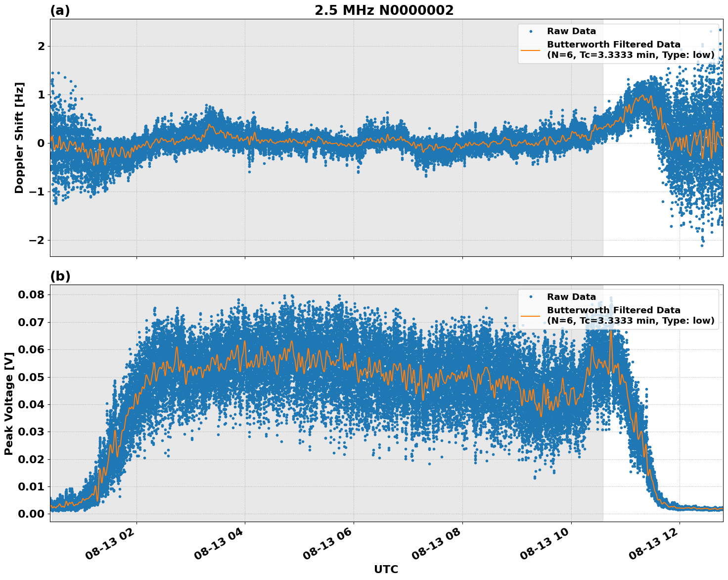Click the "0.04" tick on the Peak Voltage axis

32,405
